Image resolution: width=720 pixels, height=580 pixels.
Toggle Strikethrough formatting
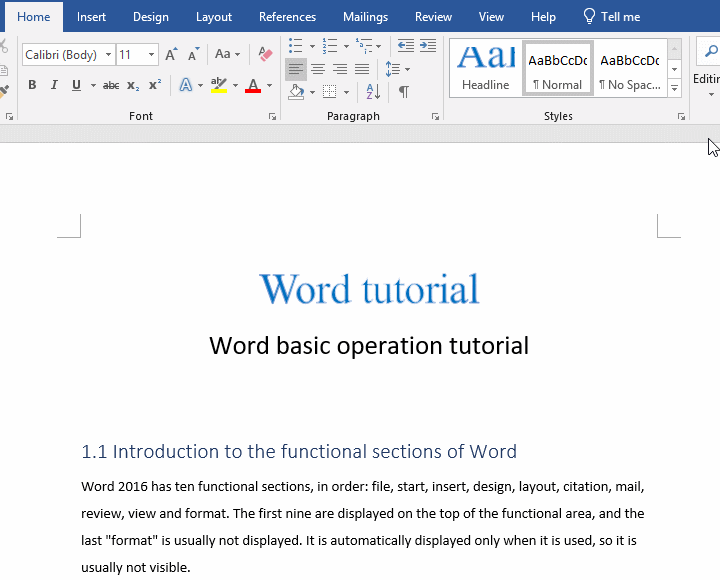tap(111, 85)
